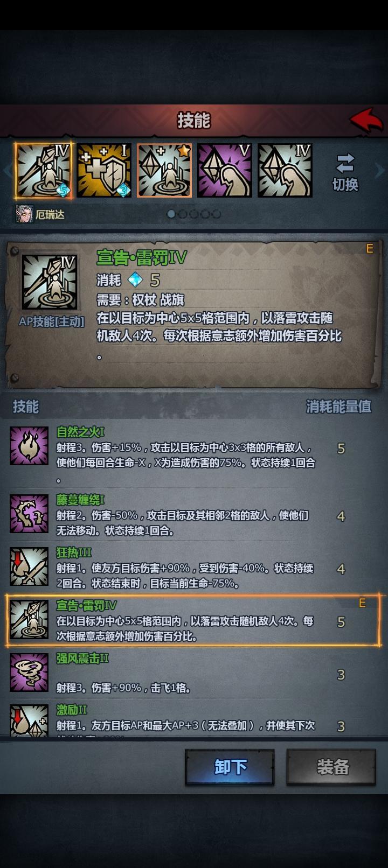Go to previous page with left chevron
The image size is (388, 868).
(x=7, y=170)
